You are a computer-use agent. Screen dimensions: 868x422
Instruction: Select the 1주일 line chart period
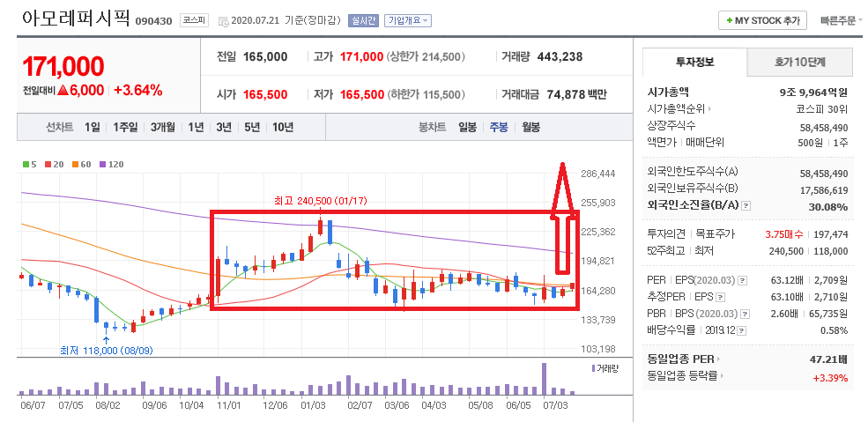tap(125, 127)
